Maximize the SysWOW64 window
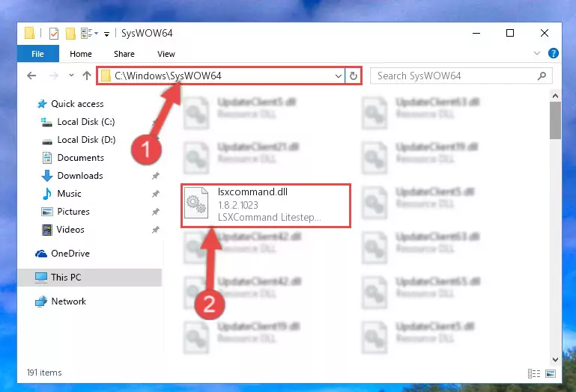The height and width of the screenshot is (392, 576). (x=510, y=33)
